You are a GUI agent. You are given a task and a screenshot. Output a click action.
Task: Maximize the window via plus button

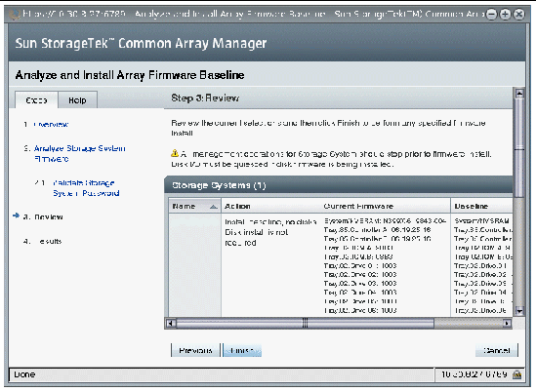click(x=505, y=14)
